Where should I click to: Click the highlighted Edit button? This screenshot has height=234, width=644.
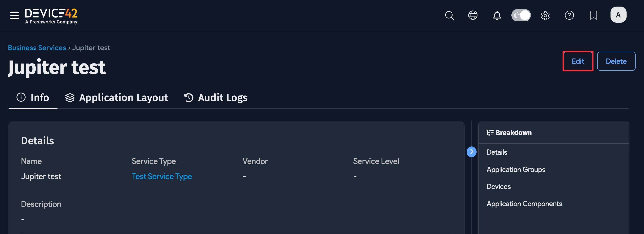pos(578,61)
